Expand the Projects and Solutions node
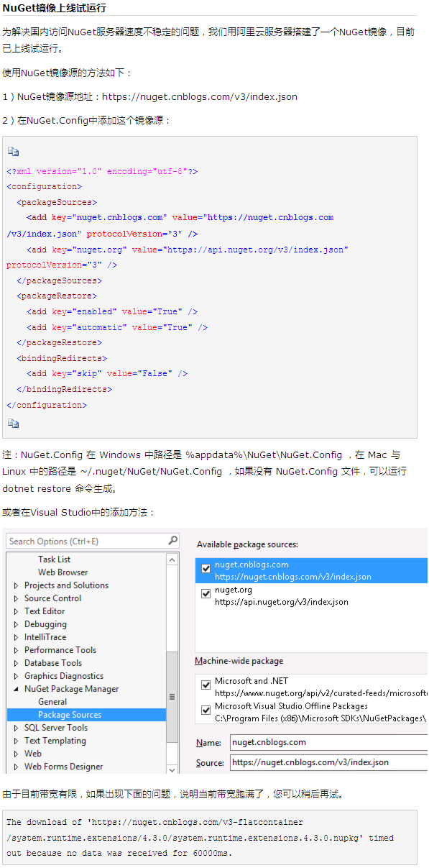 click(x=17, y=585)
